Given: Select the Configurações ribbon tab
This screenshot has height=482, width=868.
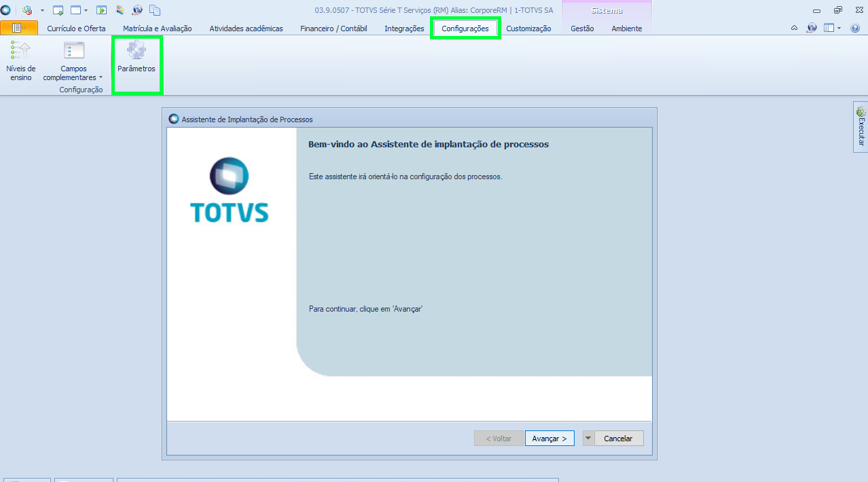Looking at the screenshot, I should (465, 29).
